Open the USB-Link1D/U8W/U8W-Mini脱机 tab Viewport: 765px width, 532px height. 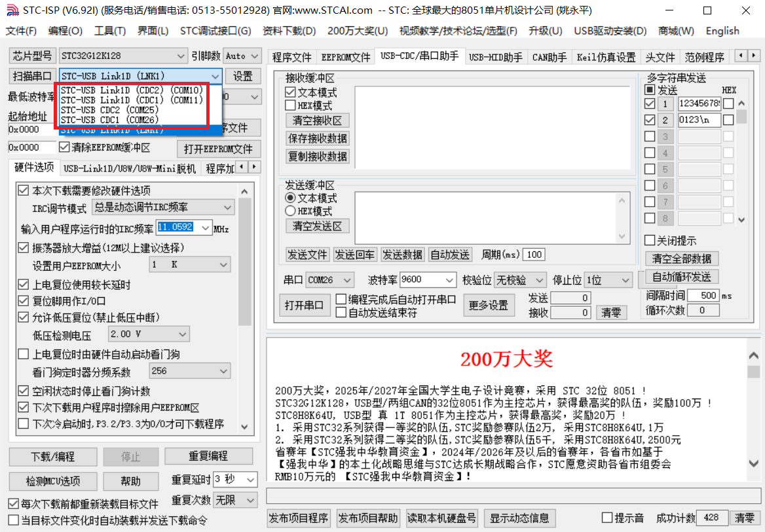point(129,168)
